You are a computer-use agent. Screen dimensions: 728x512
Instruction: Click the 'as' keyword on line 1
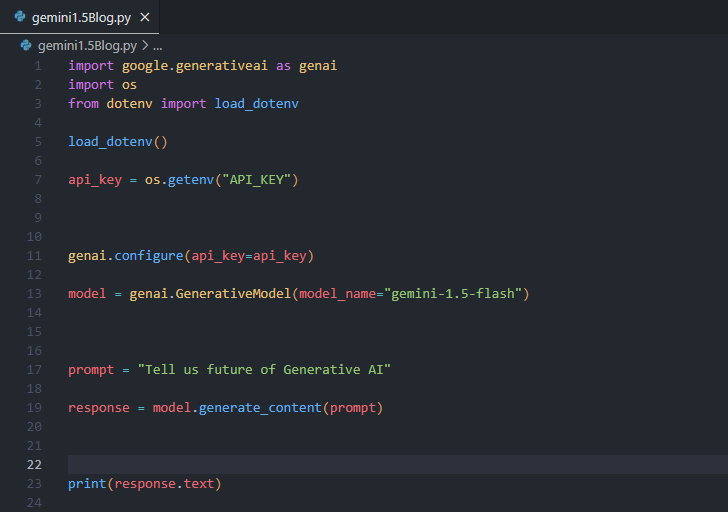pos(284,66)
